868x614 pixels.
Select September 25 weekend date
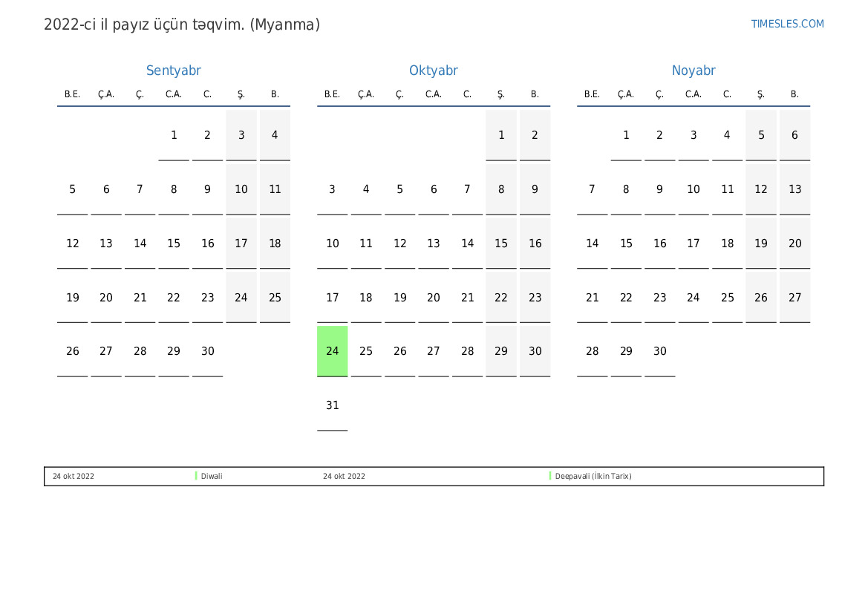(x=275, y=298)
